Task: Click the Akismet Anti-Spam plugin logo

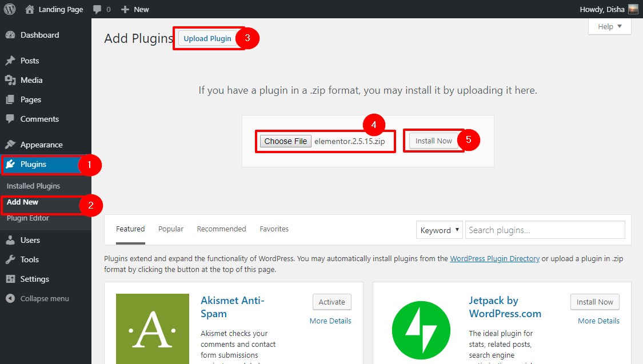Action: pyautogui.click(x=153, y=329)
